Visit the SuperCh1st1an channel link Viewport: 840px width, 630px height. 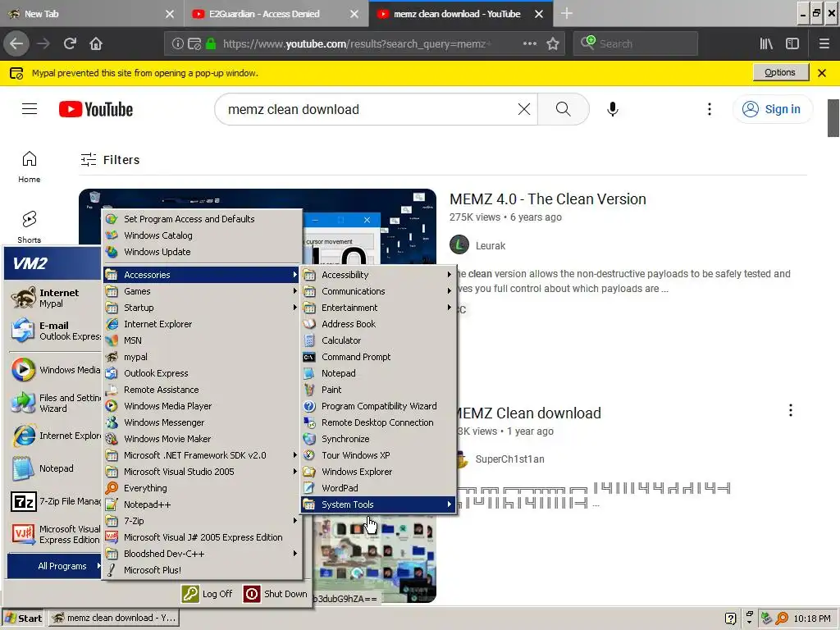[509, 459]
